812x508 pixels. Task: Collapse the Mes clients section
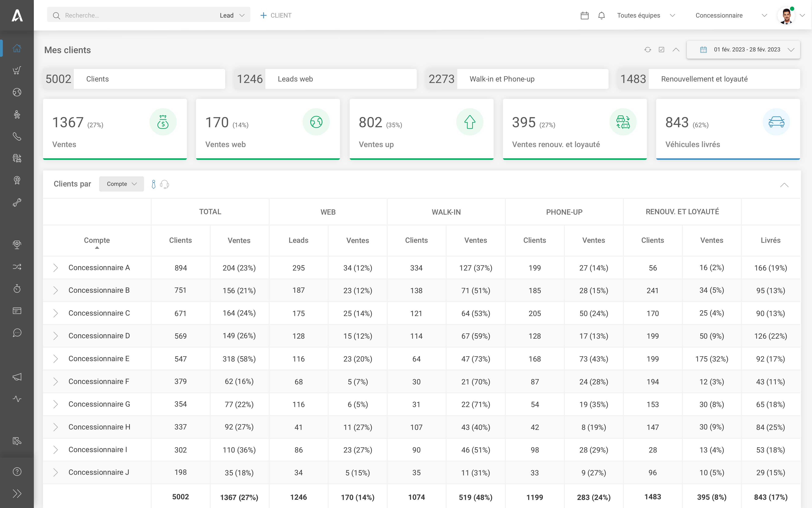pos(676,50)
